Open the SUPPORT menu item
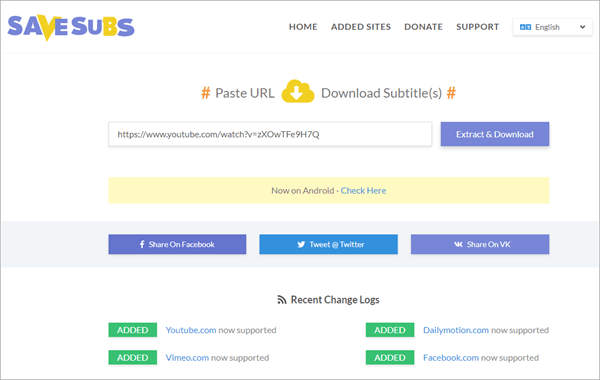Viewport: 600px width, 380px height. tap(478, 27)
